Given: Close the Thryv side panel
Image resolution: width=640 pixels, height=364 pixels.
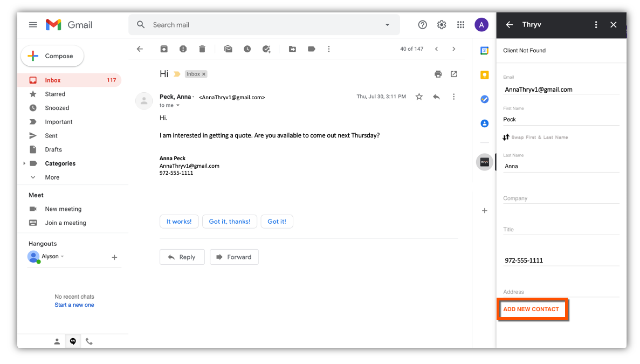Looking at the screenshot, I should click(x=614, y=25).
